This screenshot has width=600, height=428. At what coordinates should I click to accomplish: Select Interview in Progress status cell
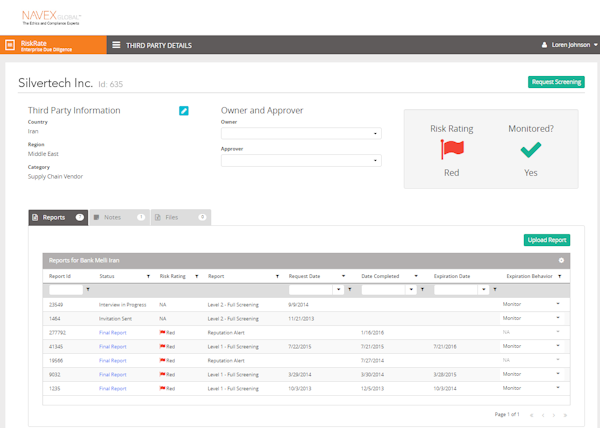(x=122, y=305)
